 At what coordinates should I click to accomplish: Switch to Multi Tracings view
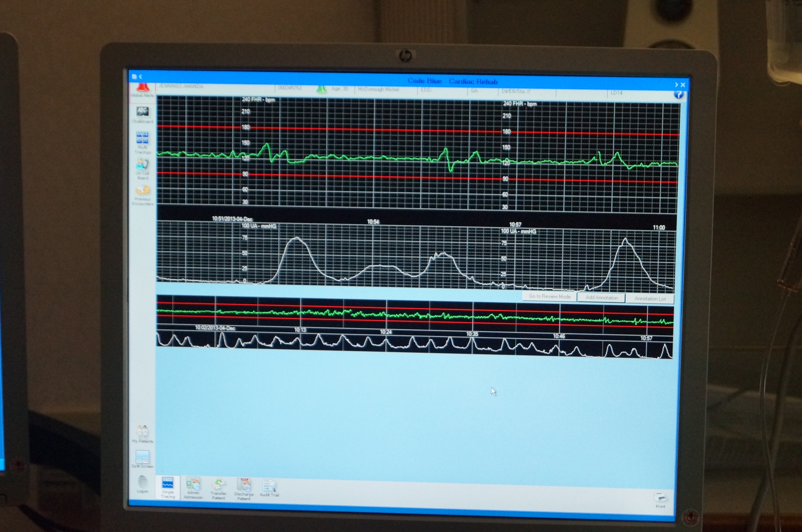coord(142,138)
